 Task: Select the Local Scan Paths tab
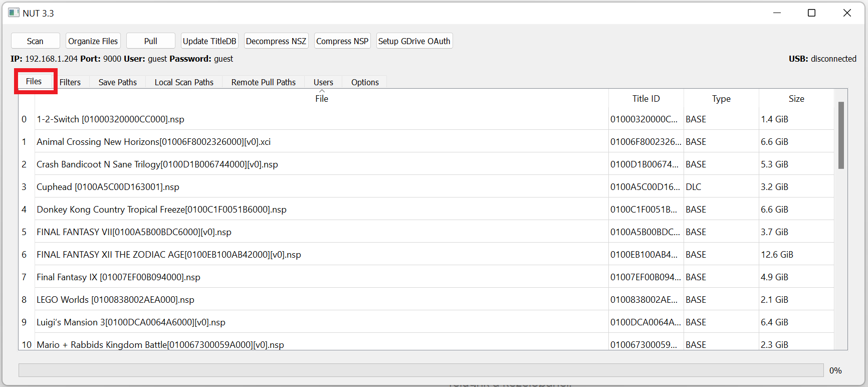(184, 82)
